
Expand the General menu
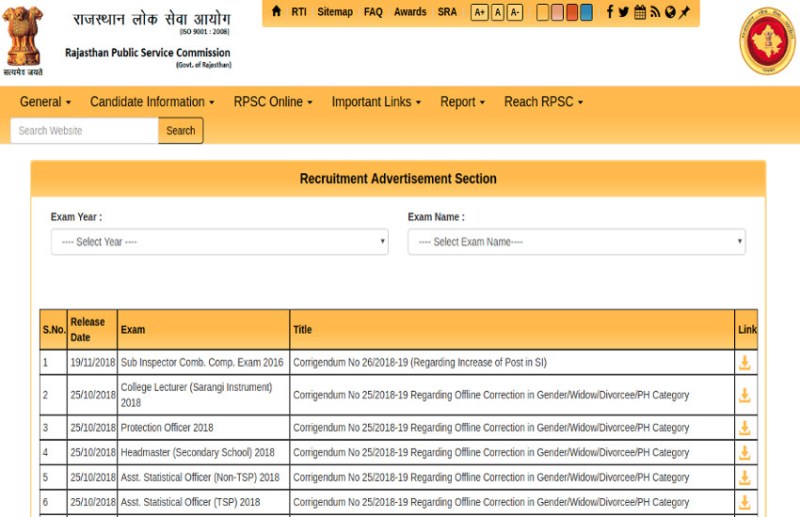click(x=45, y=102)
